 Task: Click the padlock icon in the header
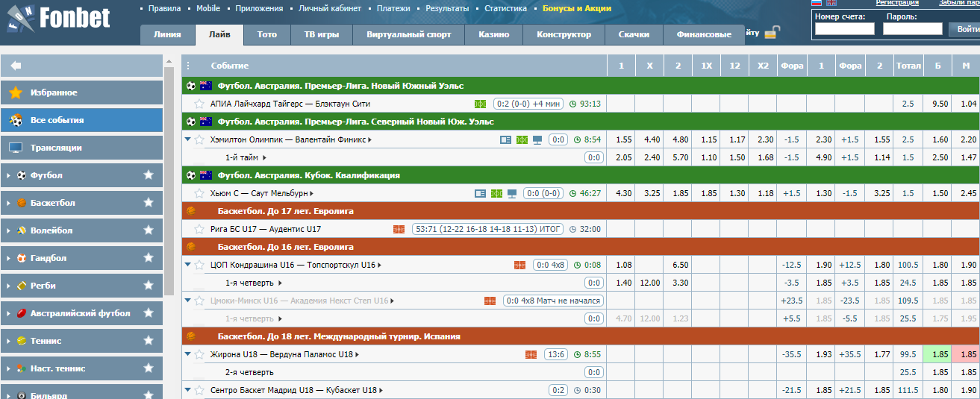(773, 32)
